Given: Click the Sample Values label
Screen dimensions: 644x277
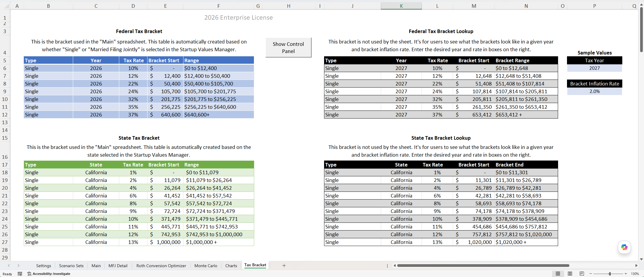Looking at the screenshot, I should tap(594, 53).
